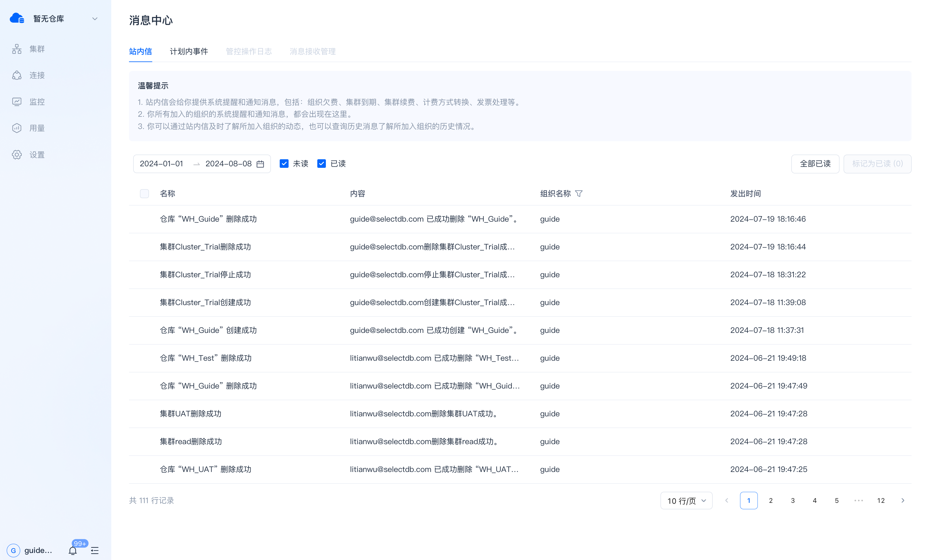Viewport: 925px width, 560px height.
Task: Click the 连接 connection sidebar icon
Action: coord(17,76)
